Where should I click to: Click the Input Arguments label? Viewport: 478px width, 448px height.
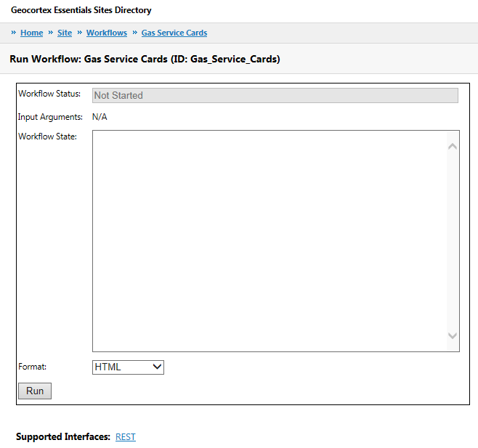coord(50,117)
